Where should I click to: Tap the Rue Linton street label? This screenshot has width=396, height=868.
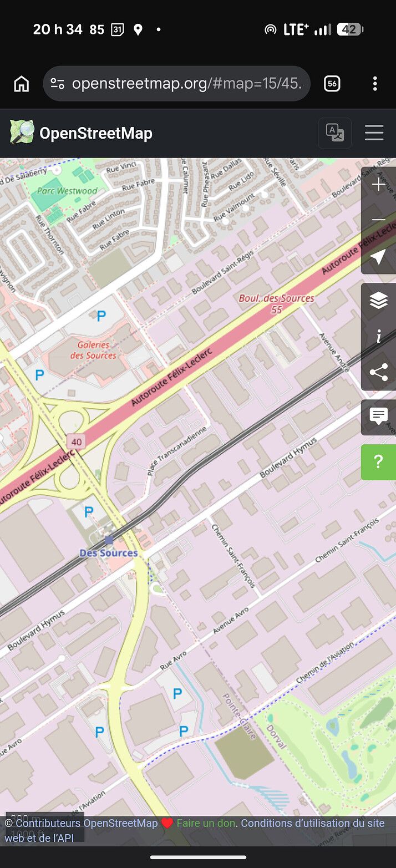click(x=109, y=220)
